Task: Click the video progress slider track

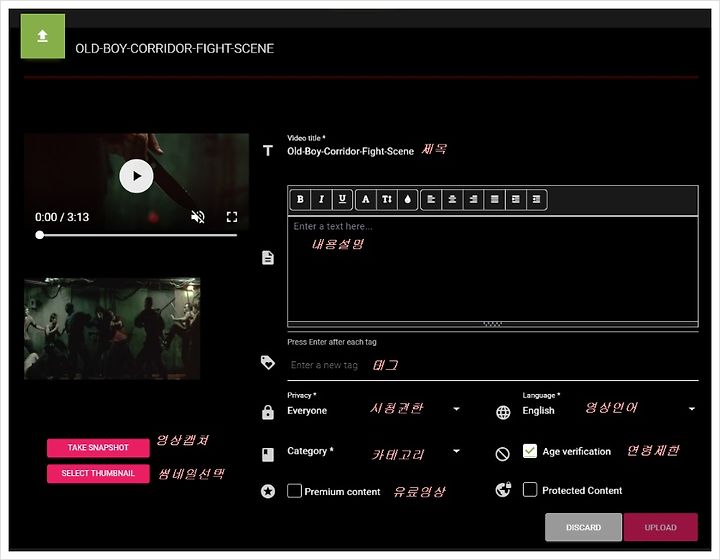Action: [x=136, y=235]
